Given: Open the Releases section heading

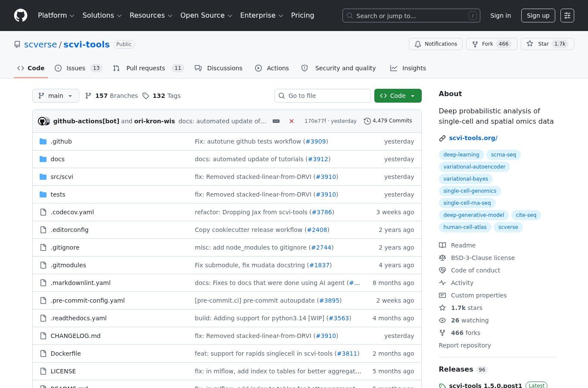Looking at the screenshot, I should tap(456, 369).
